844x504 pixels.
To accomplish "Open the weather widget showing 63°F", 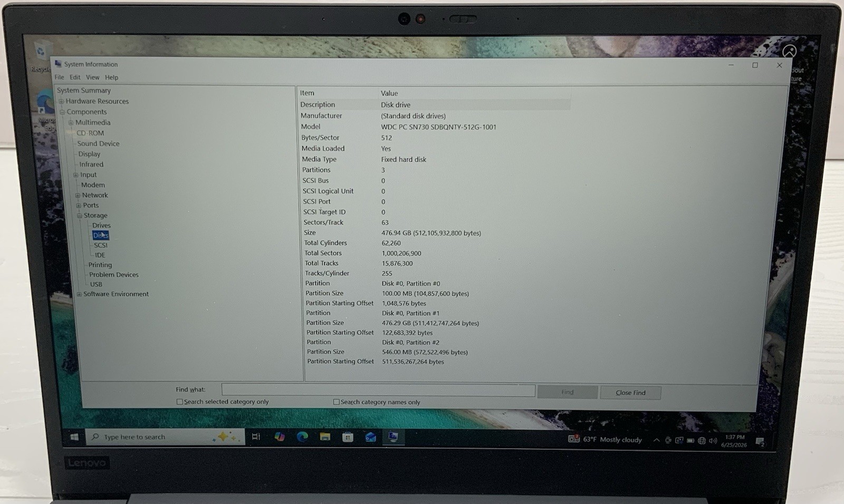I will click(605, 439).
